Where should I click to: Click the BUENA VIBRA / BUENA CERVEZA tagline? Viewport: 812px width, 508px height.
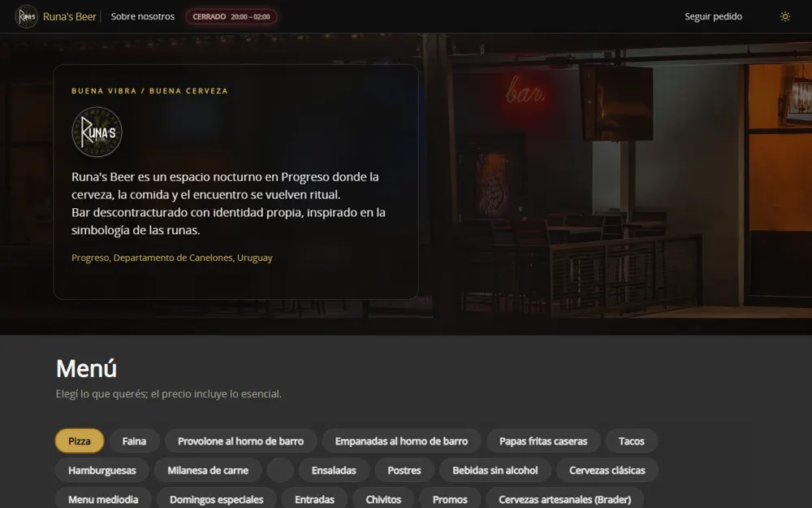pos(149,91)
